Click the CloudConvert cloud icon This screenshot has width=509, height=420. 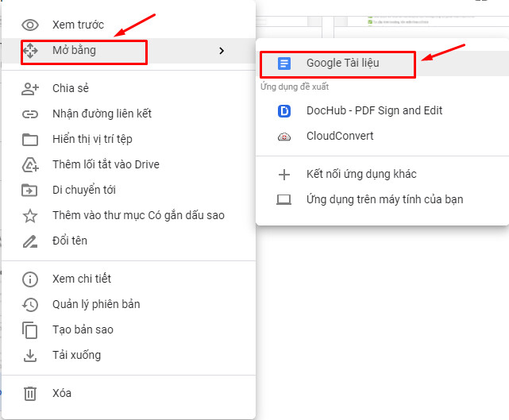pyautogui.click(x=284, y=137)
